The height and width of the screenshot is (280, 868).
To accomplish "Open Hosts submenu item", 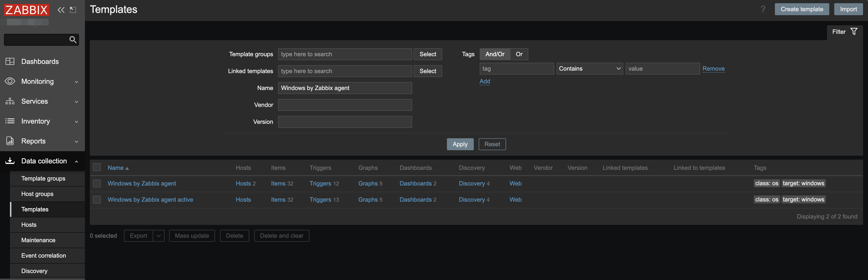I will [47, 225].
